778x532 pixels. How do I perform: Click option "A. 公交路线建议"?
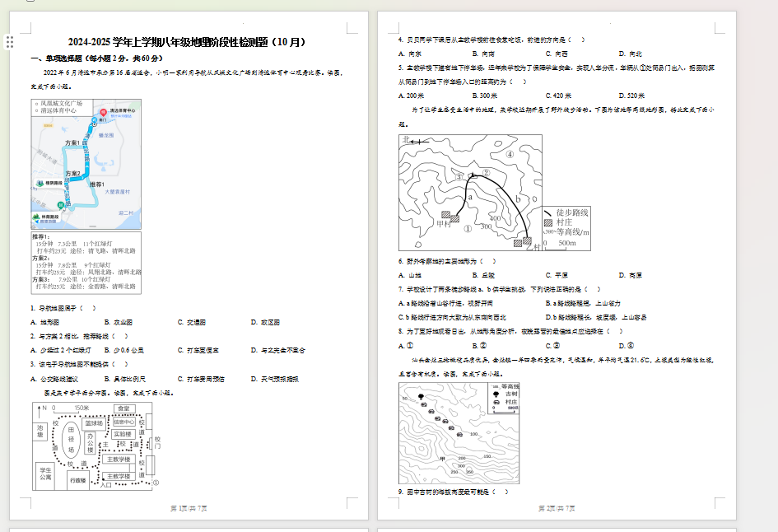click(54, 379)
